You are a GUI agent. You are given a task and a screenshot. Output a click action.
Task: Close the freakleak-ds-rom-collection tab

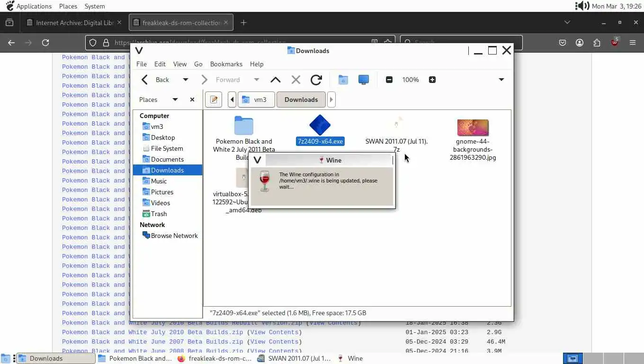pyautogui.click(x=226, y=22)
